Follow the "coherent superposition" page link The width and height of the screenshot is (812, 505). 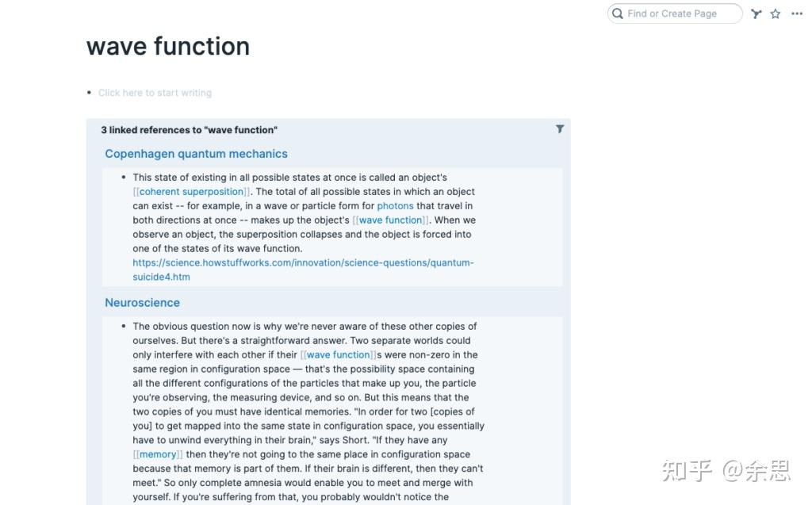click(x=191, y=192)
